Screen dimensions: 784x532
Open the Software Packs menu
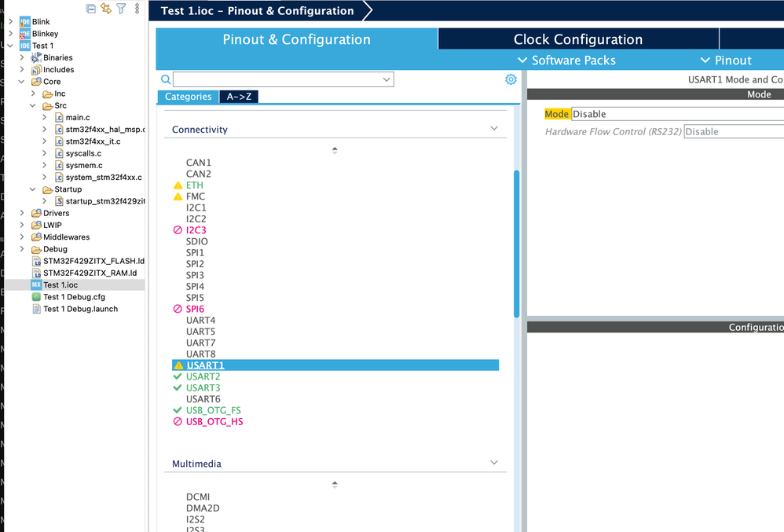pos(566,61)
